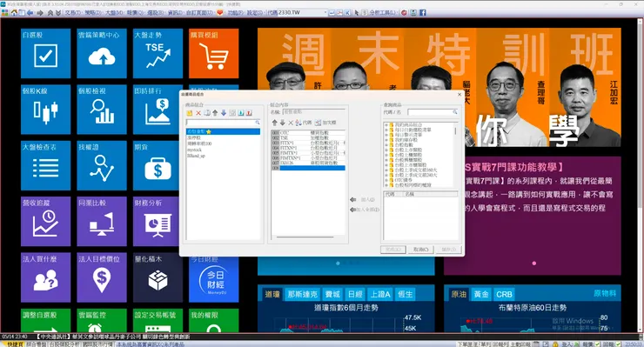Viewport: 644px width, 347px height.
Task: Open the 大盤檢查表 checklist tile
Action: [45, 165]
